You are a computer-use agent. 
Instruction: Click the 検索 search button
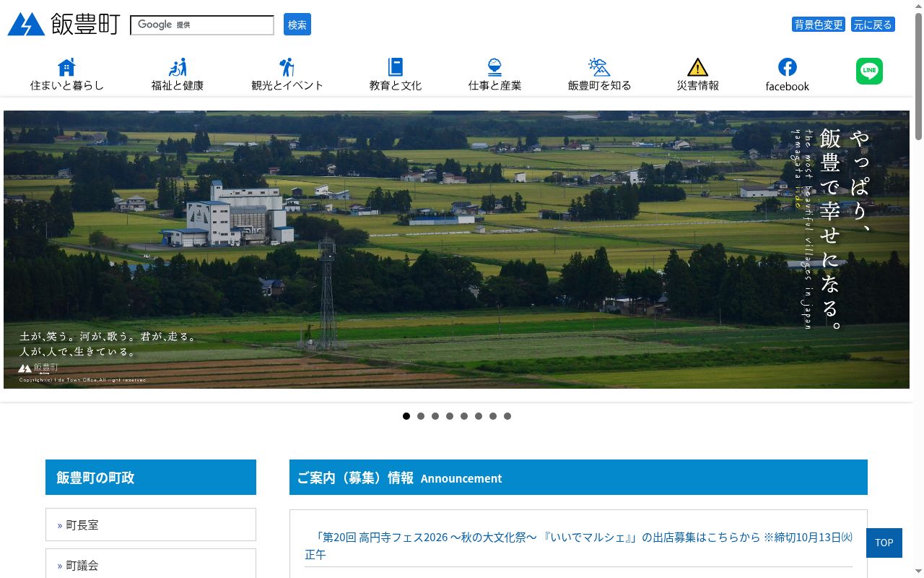click(297, 25)
